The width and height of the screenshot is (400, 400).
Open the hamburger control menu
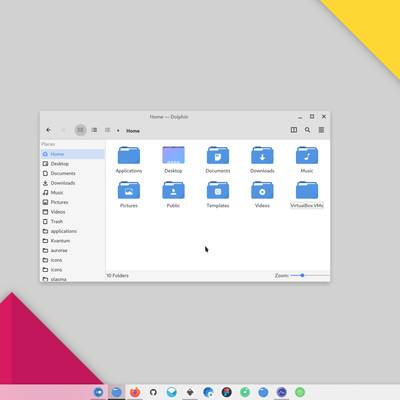(321, 130)
